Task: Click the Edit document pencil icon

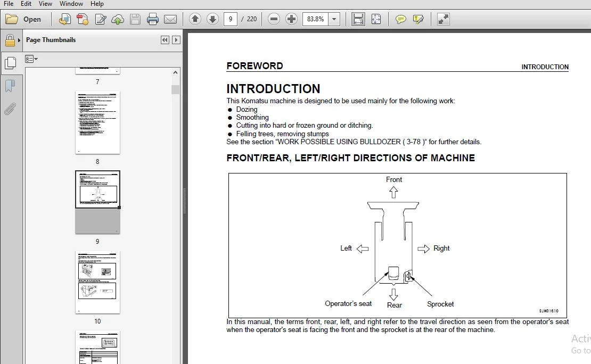Action: click(100, 19)
